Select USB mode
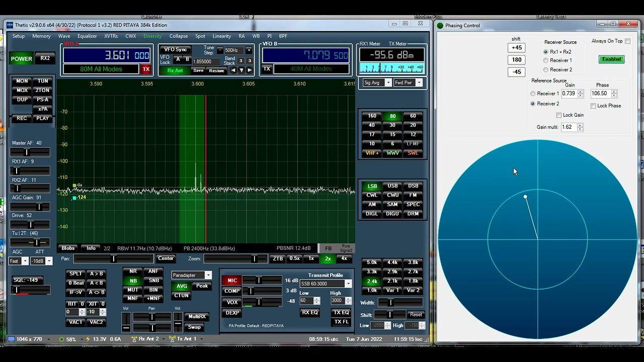Image resolution: width=644 pixels, height=362 pixels. (392, 186)
